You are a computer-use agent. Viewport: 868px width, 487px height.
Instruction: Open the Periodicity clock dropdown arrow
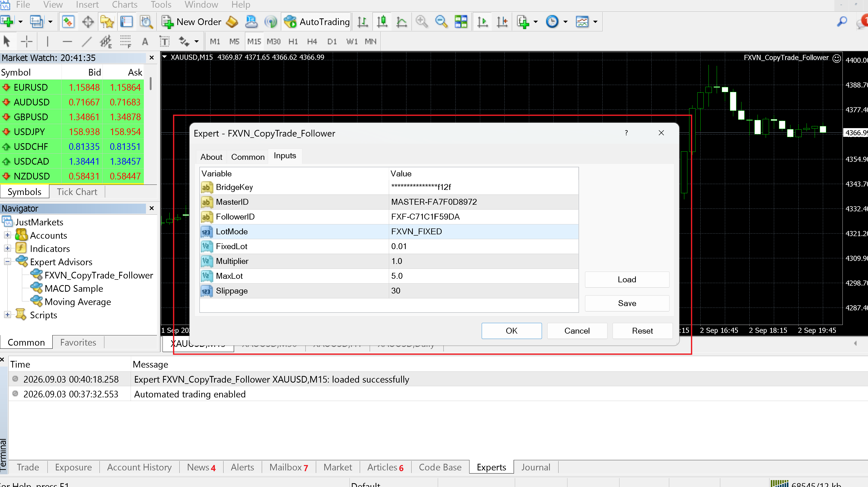click(x=565, y=22)
